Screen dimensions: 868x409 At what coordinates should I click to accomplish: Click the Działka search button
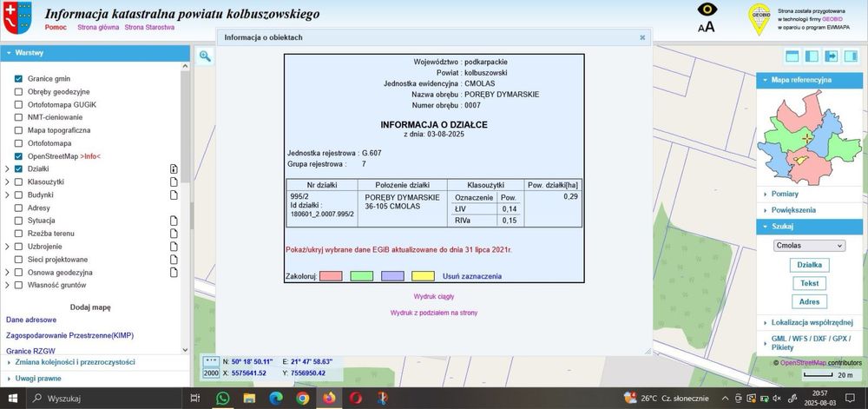809,265
